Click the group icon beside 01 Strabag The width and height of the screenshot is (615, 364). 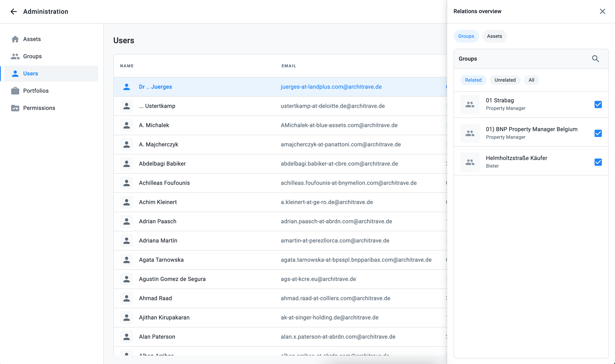point(470,105)
